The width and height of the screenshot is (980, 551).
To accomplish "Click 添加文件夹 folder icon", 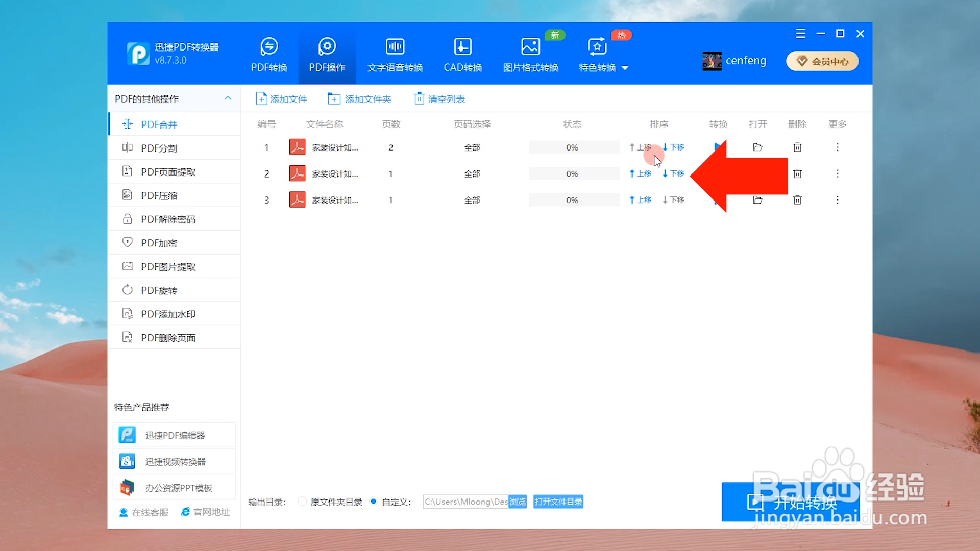I will coord(334,98).
